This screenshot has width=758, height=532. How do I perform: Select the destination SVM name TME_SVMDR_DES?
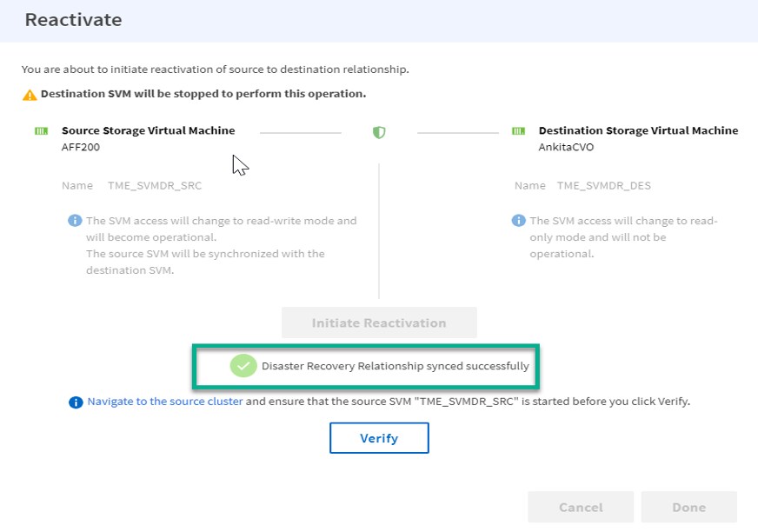(603, 186)
